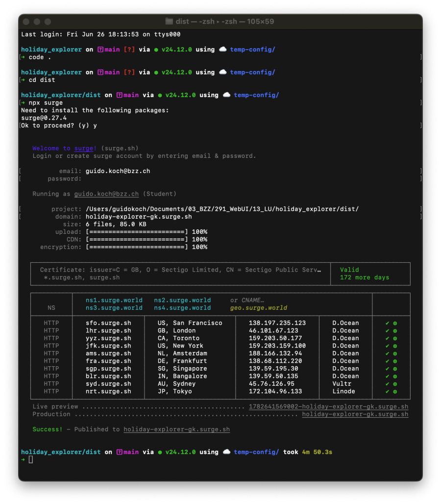
Task: Click the project path text
Action: (x=222, y=209)
